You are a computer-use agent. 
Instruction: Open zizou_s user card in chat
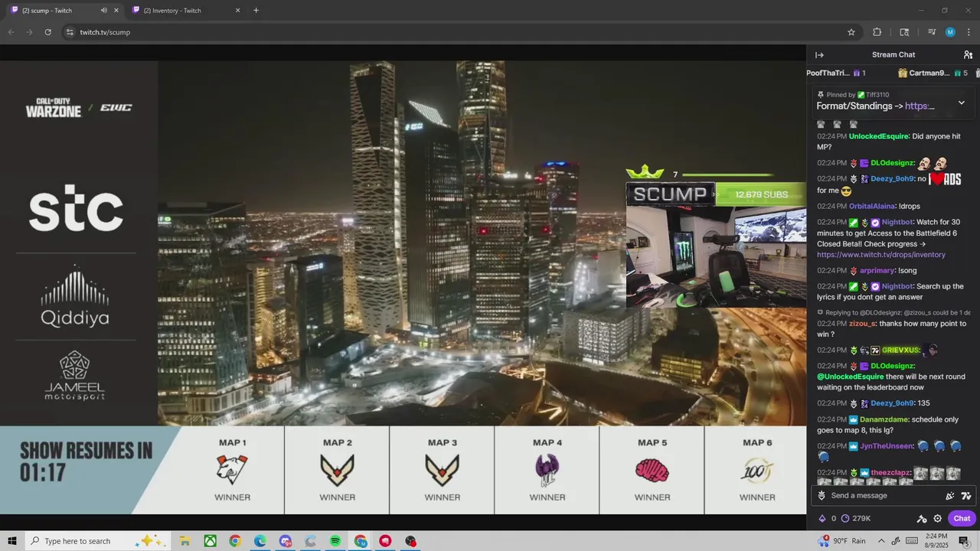click(x=862, y=324)
